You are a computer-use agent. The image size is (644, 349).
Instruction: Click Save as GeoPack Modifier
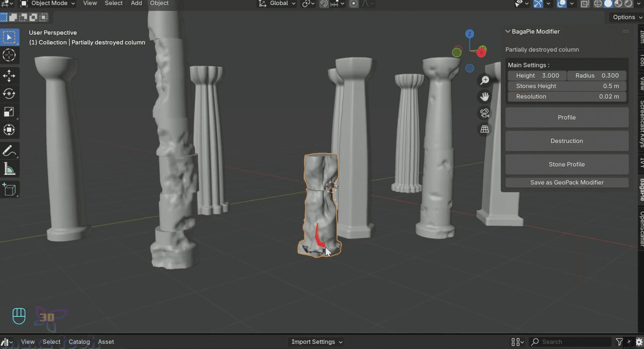click(x=567, y=183)
